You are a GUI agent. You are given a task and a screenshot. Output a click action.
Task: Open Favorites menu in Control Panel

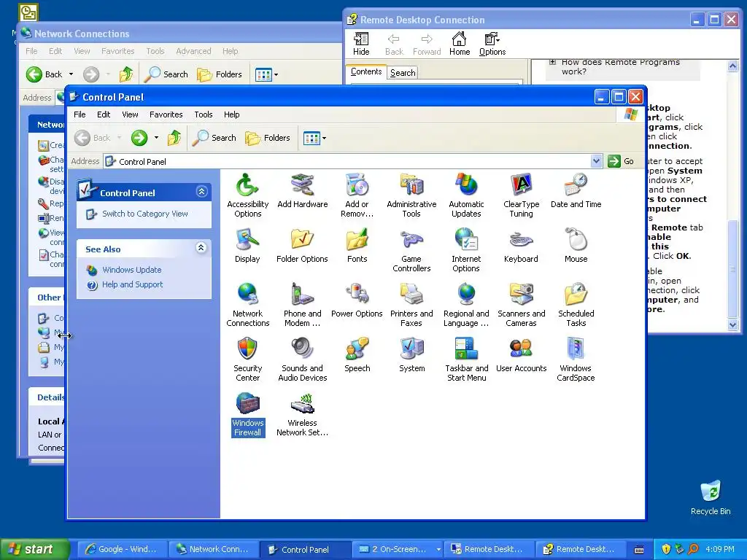point(166,114)
